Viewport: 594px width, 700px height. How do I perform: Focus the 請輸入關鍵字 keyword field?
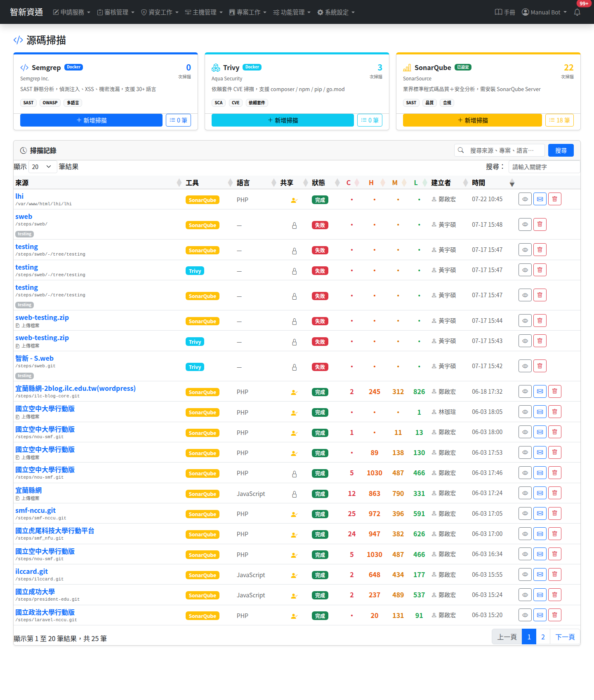pyautogui.click(x=544, y=167)
